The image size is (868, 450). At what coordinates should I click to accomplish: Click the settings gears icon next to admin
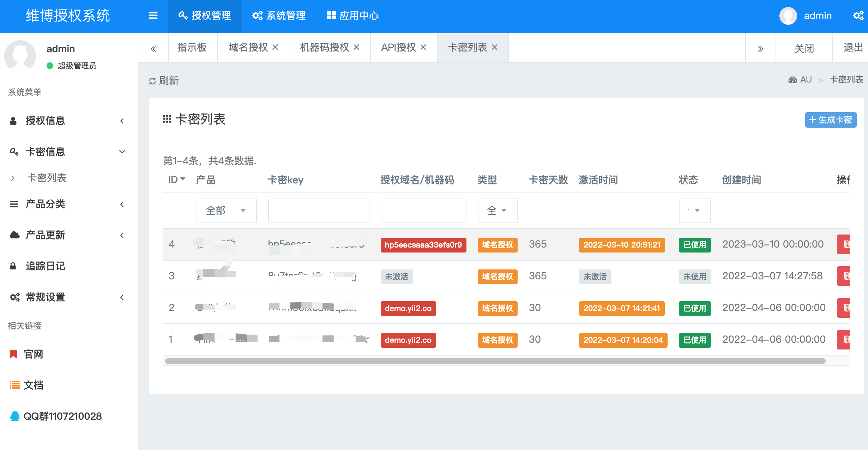pyautogui.click(x=858, y=16)
